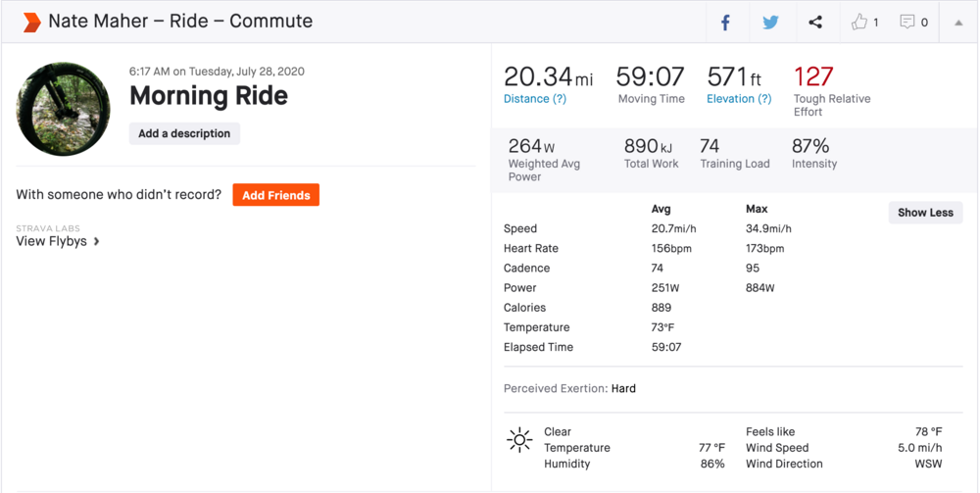Collapse the header with the up arrow
Screen dimensions: 980x493
(x=958, y=23)
